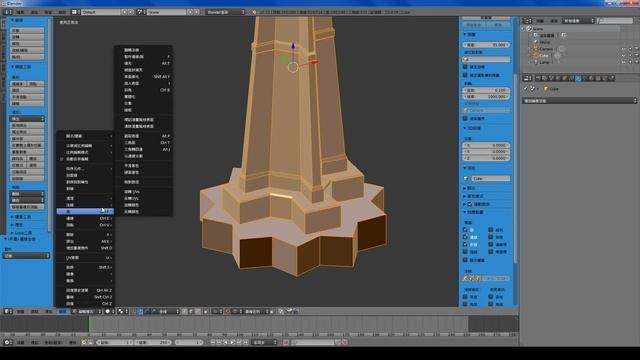
Task: Open the Material properties tab icon
Action: [x=591, y=78]
